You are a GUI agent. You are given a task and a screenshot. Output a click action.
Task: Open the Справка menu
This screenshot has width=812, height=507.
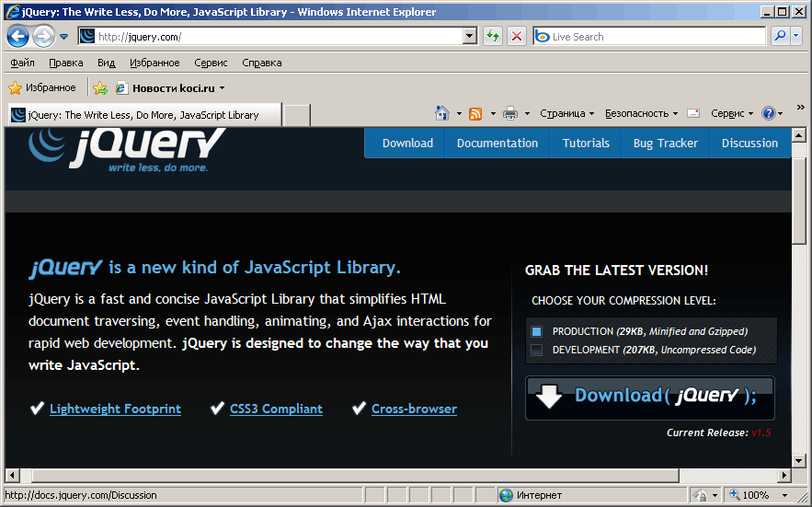pos(261,63)
